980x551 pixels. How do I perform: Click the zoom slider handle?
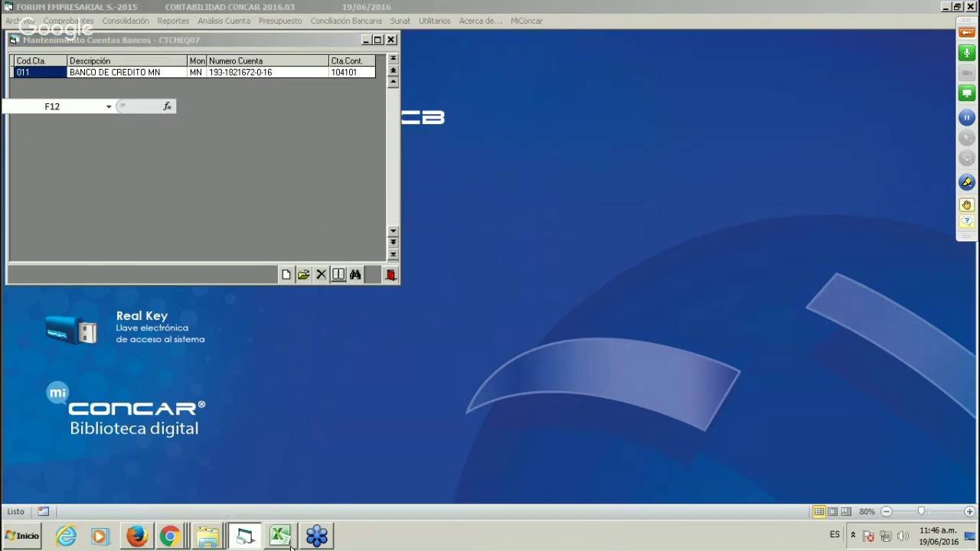point(921,511)
